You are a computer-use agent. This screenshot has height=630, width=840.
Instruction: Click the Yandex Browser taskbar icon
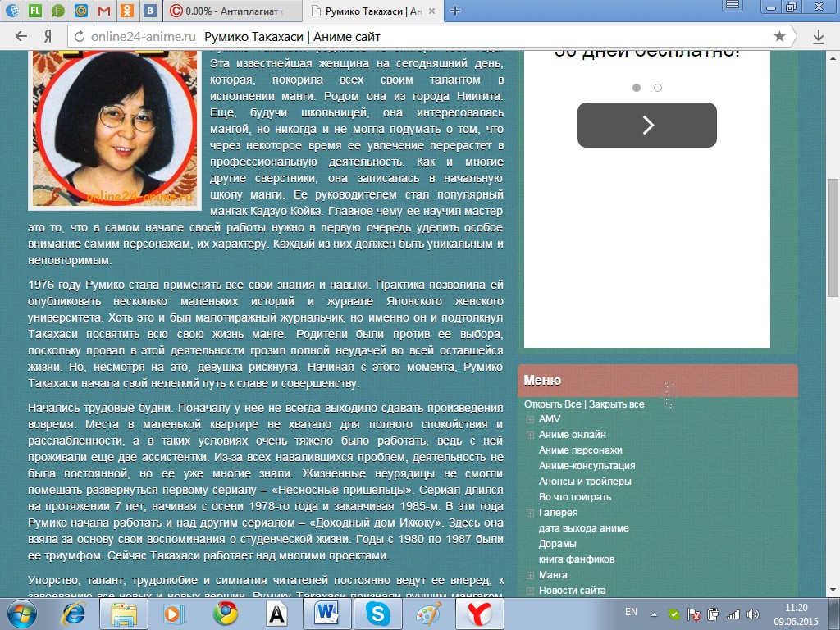pos(480,614)
